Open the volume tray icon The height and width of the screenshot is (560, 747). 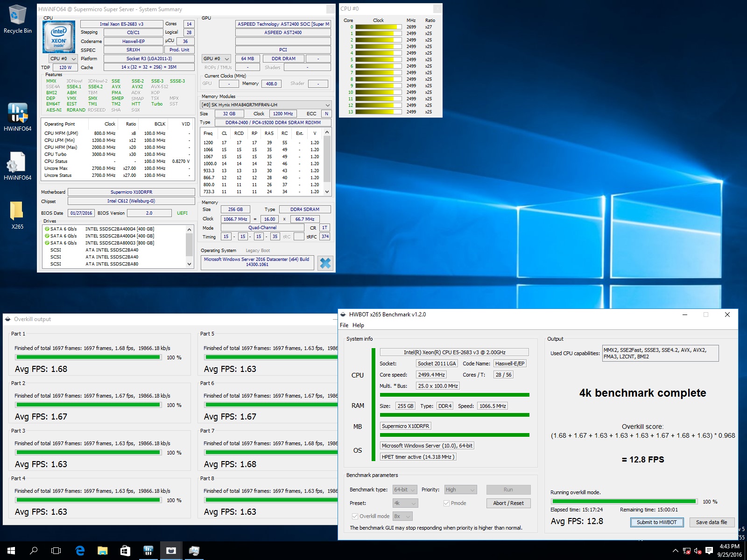click(x=698, y=551)
